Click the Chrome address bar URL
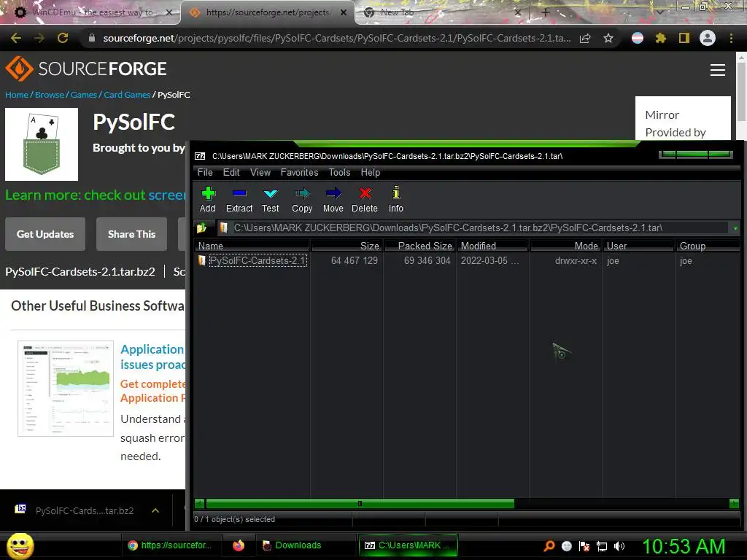Image resolution: width=747 pixels, height=560 pixels. click(337, 38)
